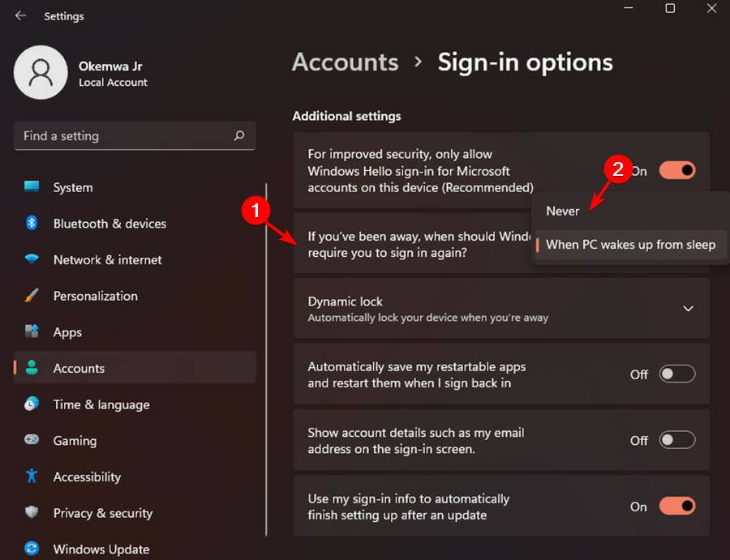
Task: Disable Windows Hello sign-in only toggle
Action: (676, 171)
